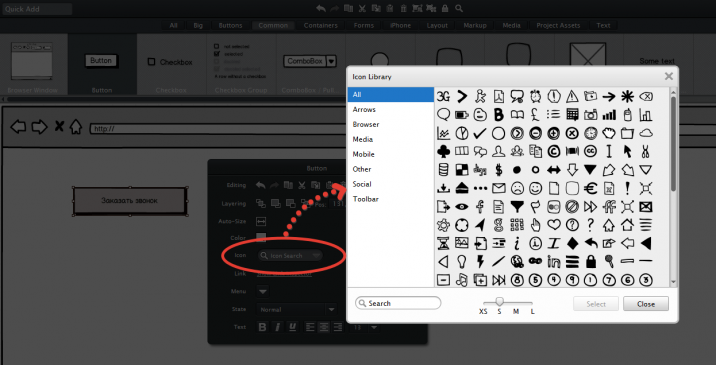Click the Quick Add field
The height and width of the screenshot is (365, 716).
point(37,9)
